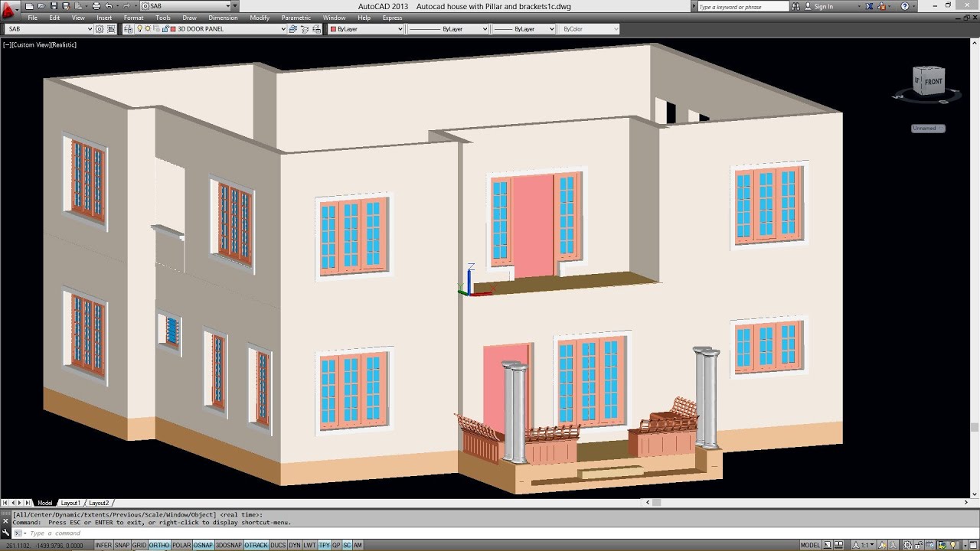This screenshot has width=980, height=551.
Task: Make object's layer current icon
Action: click(x=292, y=29)
